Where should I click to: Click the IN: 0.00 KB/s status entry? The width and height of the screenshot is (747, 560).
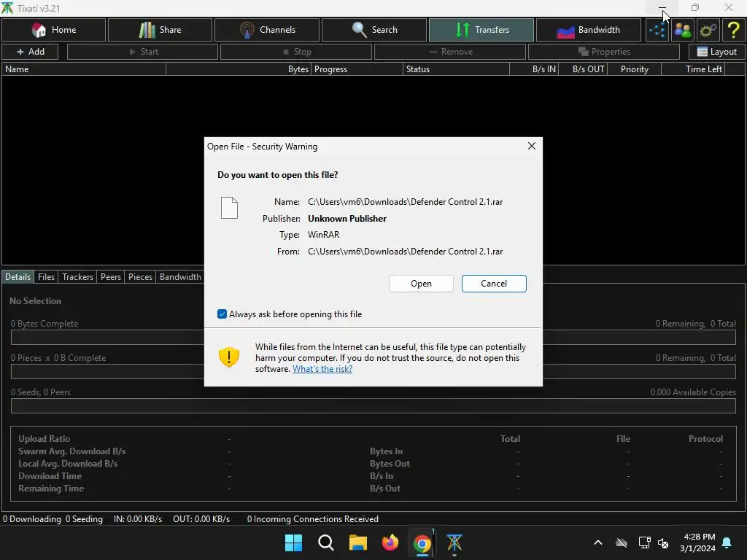click(138, 518)
